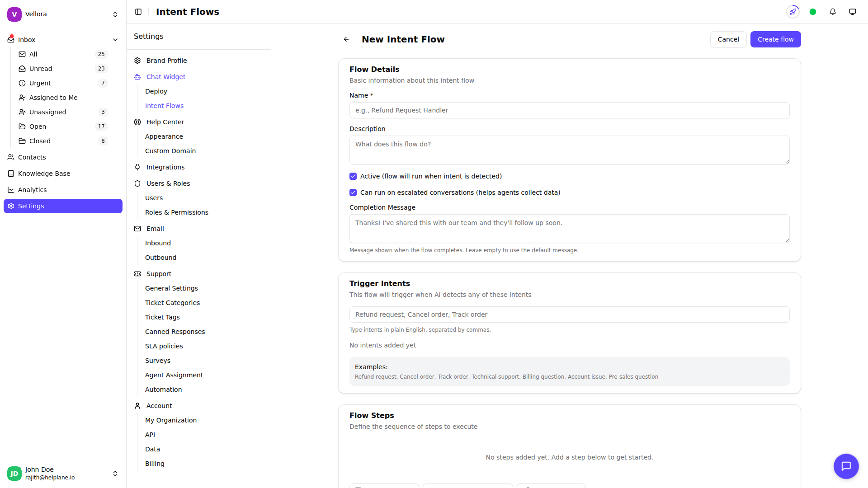Select Assigned to Me filter
The image size is (868, 488).
coord(63,98)
